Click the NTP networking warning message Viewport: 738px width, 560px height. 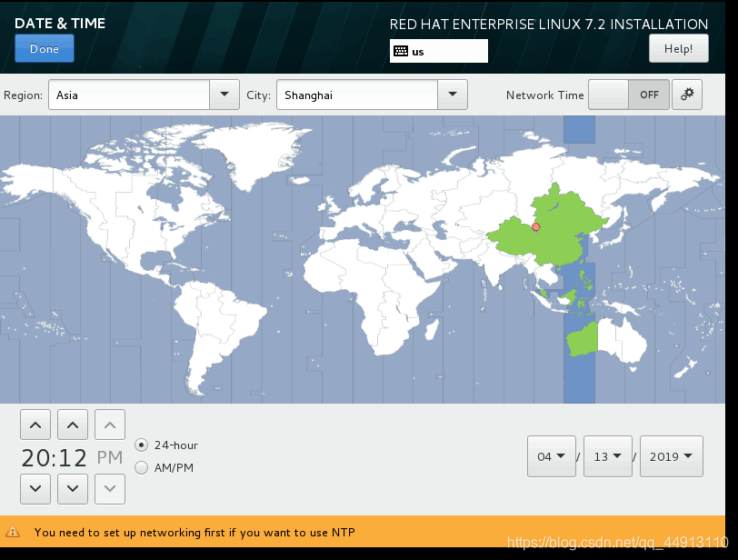(x=194, y=532)
